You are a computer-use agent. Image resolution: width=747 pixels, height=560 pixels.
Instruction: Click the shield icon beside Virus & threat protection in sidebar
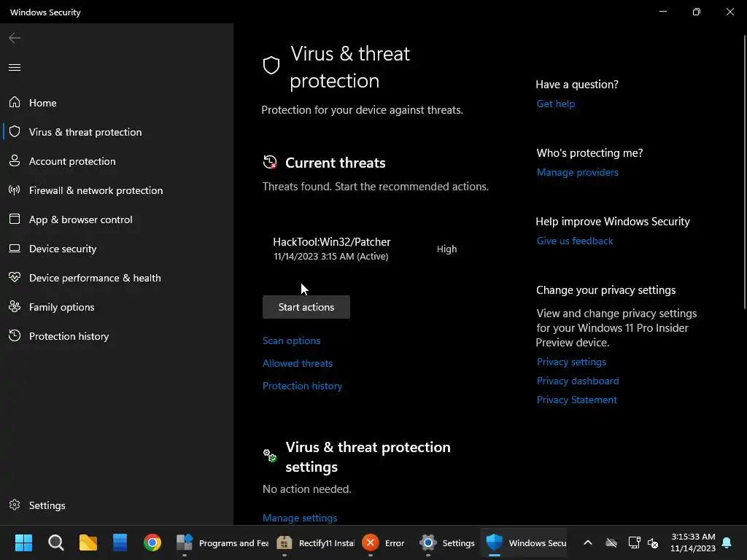[15, 131]
